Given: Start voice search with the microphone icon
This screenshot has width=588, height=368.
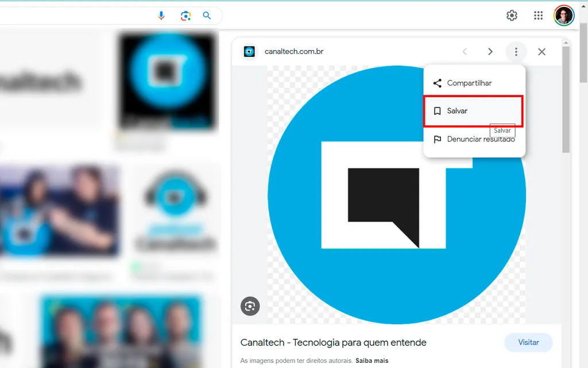Looking at the screenshot, I should pos(161,16).
